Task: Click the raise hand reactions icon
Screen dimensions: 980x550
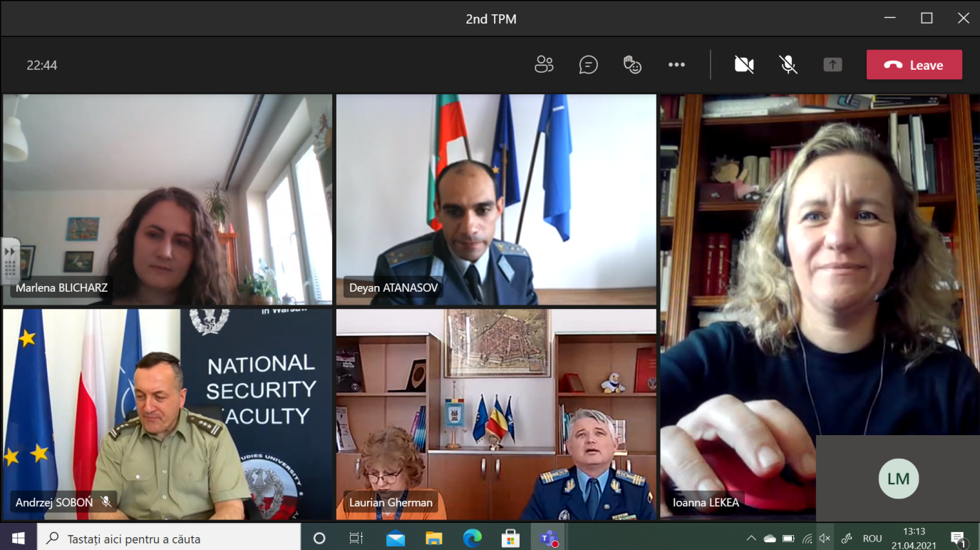Action: 632,65
